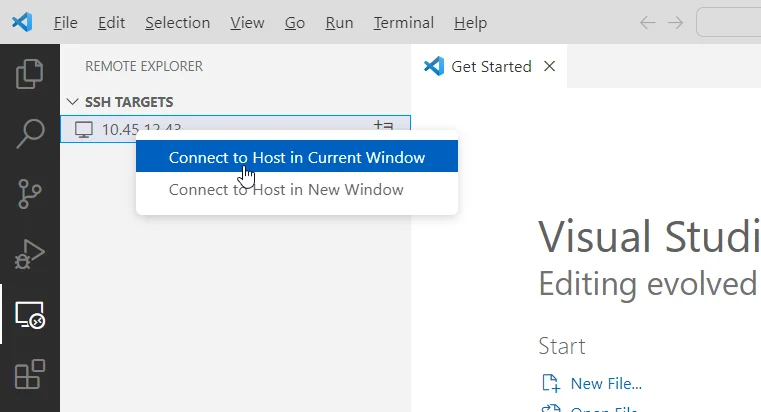This screenshot has height=412, width=761.
Task: Open the Run and Debug view icon
Action: click(x=30, y=254)
